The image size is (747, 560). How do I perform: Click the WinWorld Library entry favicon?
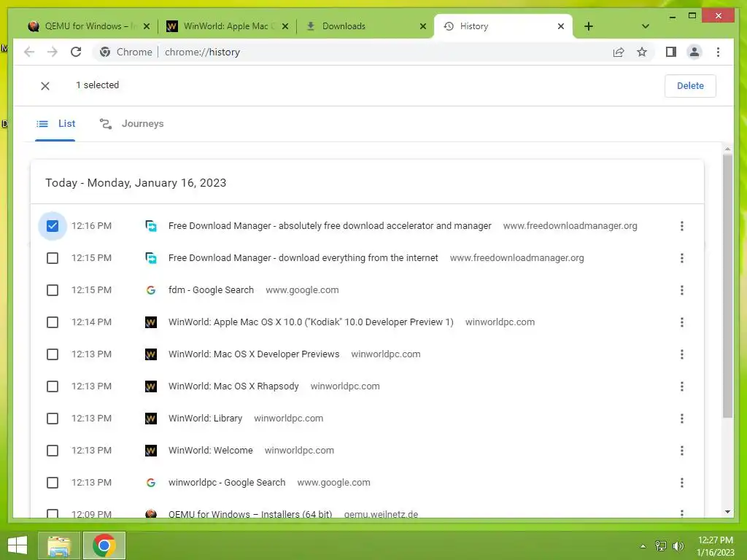coord(150,419)
